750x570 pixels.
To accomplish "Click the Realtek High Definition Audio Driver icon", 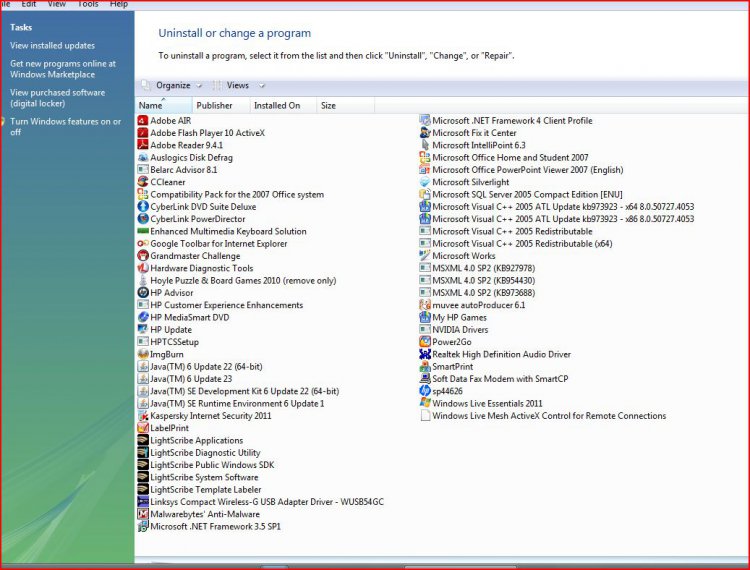I will [425, 354].
